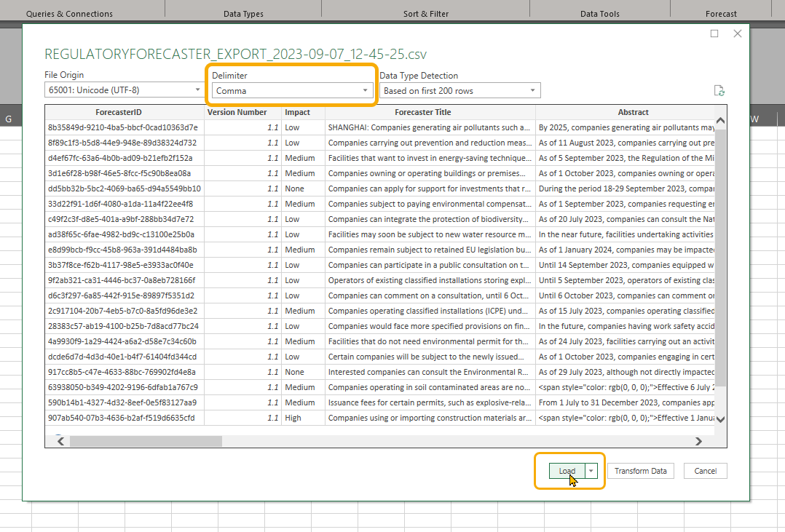Click abstract 'Until 14 September 2023, companies equipped'

(x=626, y=265)
